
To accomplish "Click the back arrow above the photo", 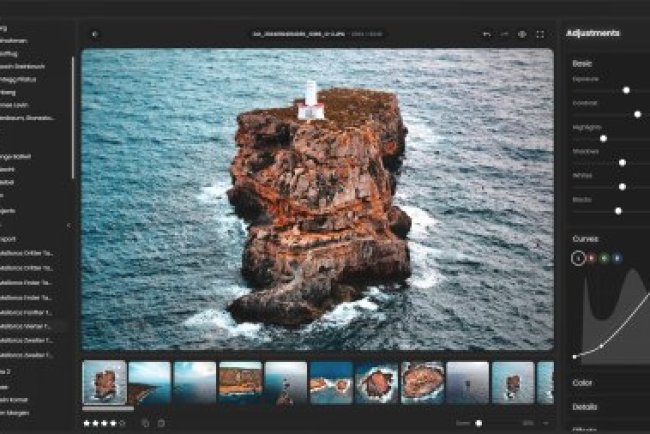I will (95, 33).
